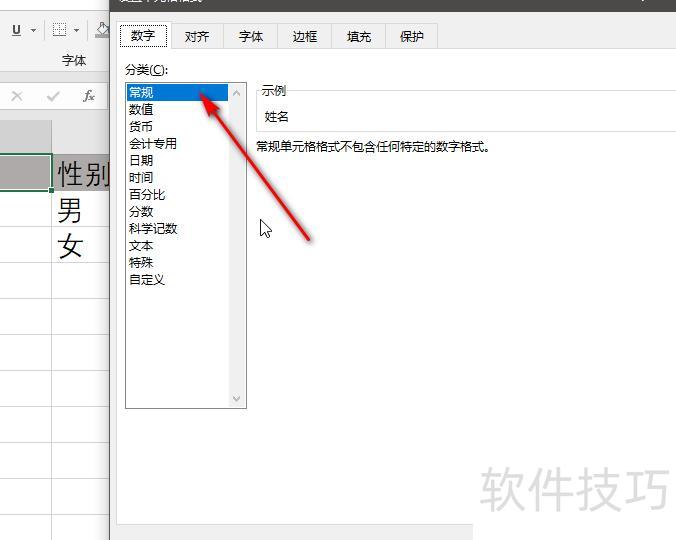The width and height of the screenshot is (676, 540).
Task: Click the category list scroll-down arrow
Action: click(236, 399)
